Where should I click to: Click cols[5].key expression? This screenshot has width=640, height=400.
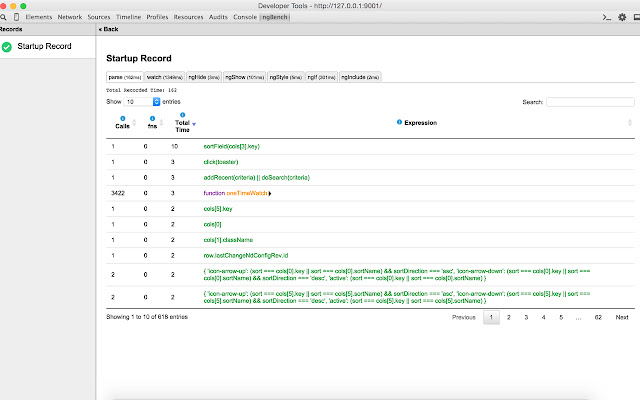coord(218,209)
